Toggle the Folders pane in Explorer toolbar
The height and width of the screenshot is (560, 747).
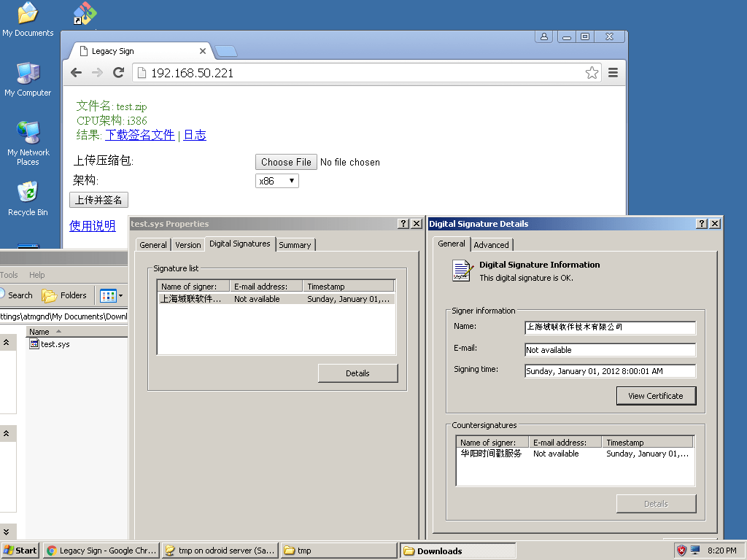[x=64, y=295]
